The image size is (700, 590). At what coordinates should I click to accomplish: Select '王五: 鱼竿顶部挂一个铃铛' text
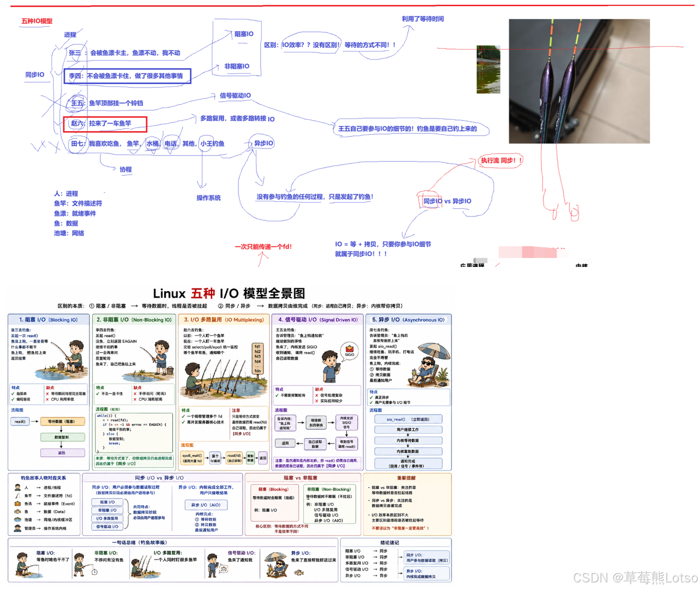point(107,103)
